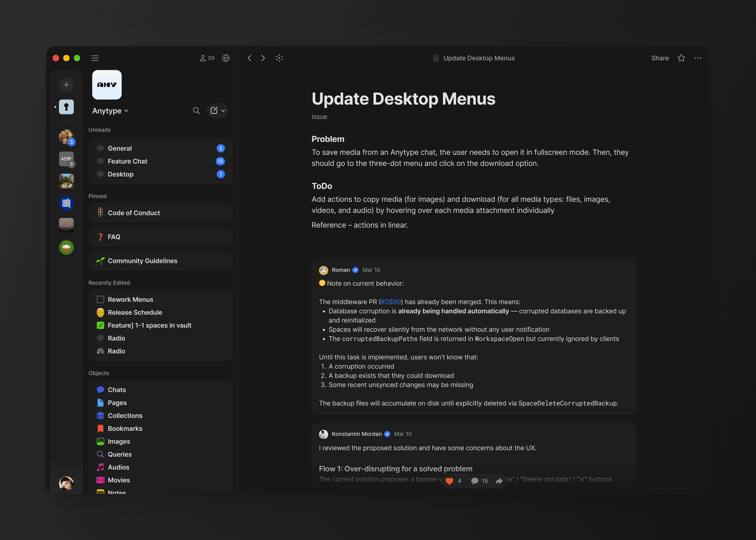This screenshot has height=540, width=756.
Task: Open the graph view dots icon
Action: coord(279,58)
